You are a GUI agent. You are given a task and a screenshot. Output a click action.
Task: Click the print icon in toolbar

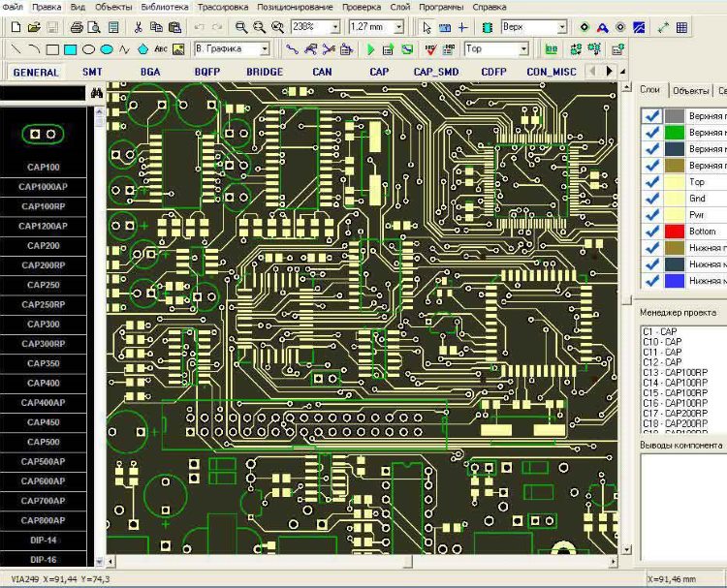coord(77,27)
